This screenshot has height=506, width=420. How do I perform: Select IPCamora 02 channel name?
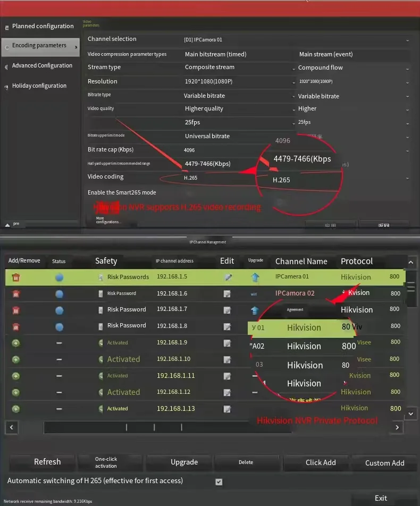pos(295,293)
